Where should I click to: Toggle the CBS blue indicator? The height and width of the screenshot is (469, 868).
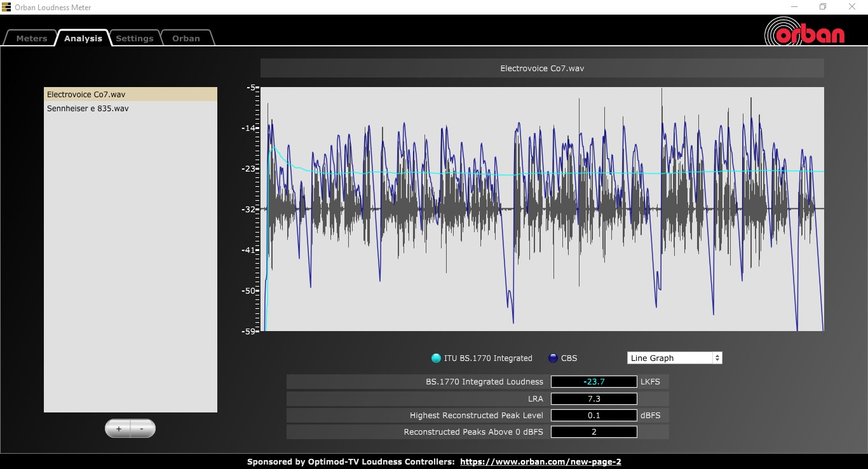(x=553, y=358)
